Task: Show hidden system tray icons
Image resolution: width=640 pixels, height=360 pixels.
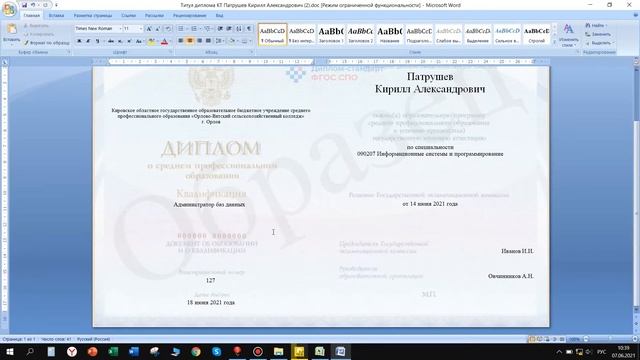Action: [x=559, y=351]
